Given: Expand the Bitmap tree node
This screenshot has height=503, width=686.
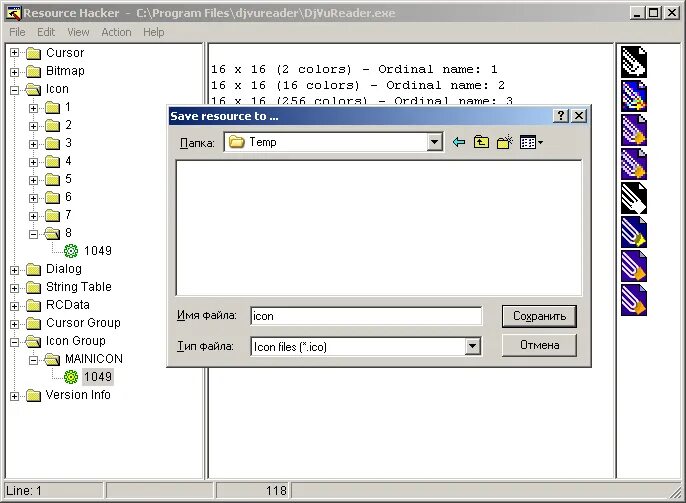Looking at the screenshot, I should point(14,72).
